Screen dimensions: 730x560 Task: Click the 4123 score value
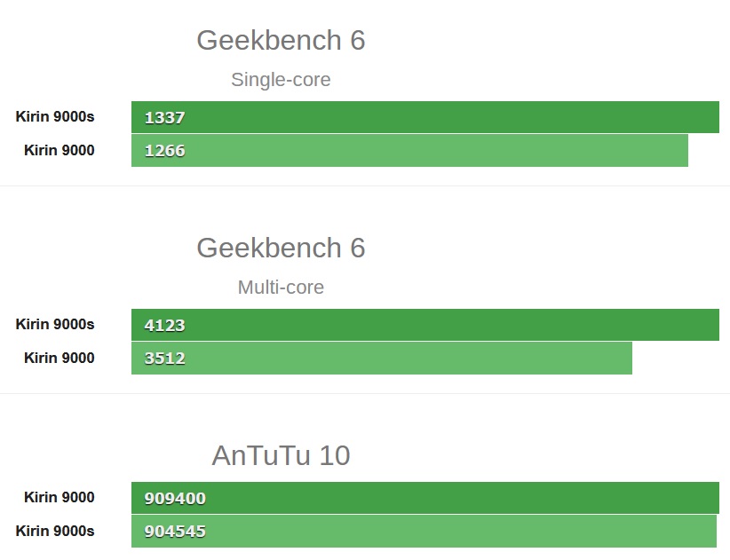pyautogui.click(x=165, y=325)
